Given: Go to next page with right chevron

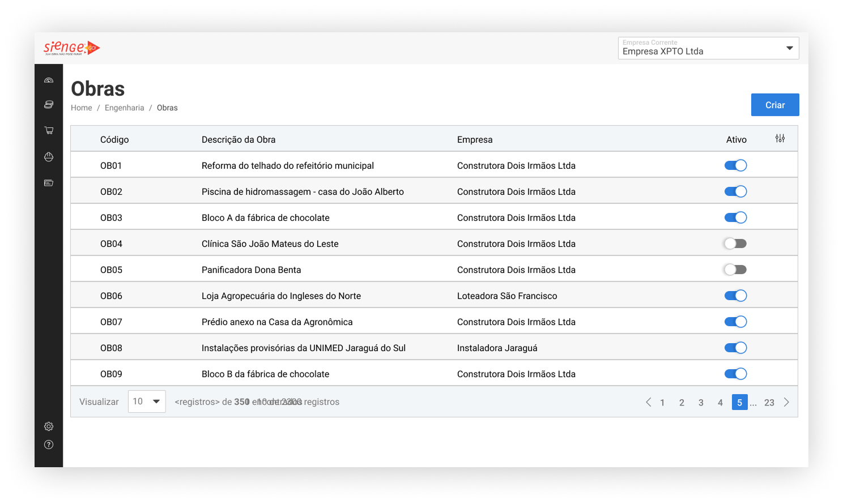Looking at the screenshot, I should point(786,402).
